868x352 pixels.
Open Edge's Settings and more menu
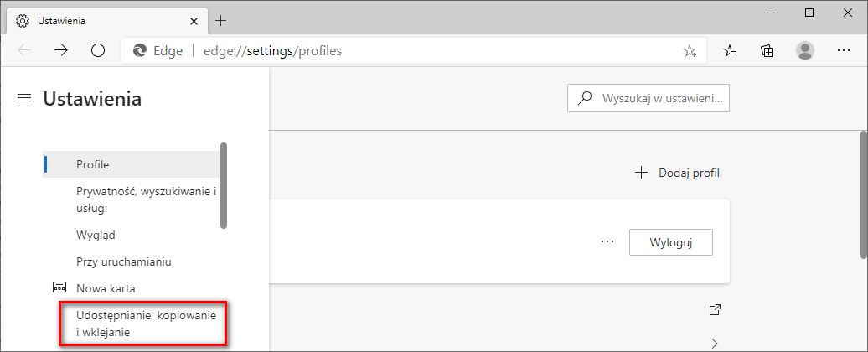pos(844,50)
